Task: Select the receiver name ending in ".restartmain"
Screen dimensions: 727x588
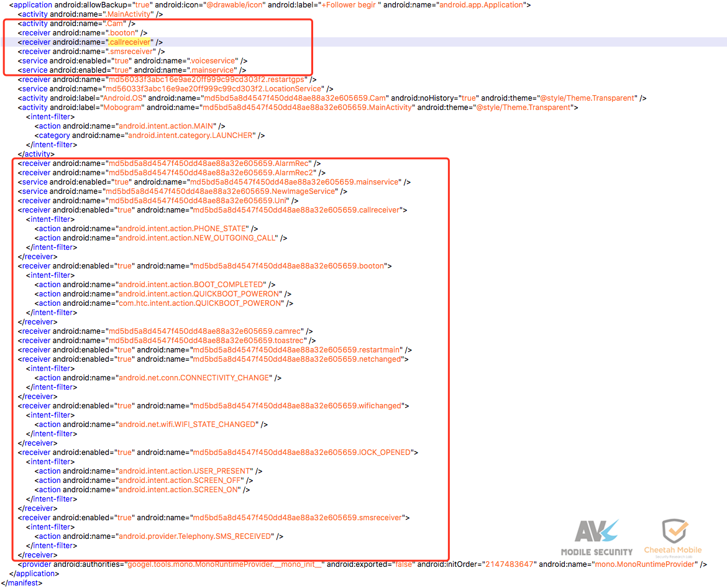Action: 296,350
